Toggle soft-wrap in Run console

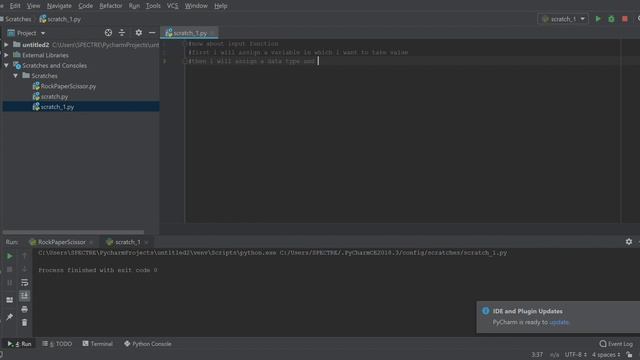[x=24, y=282]
